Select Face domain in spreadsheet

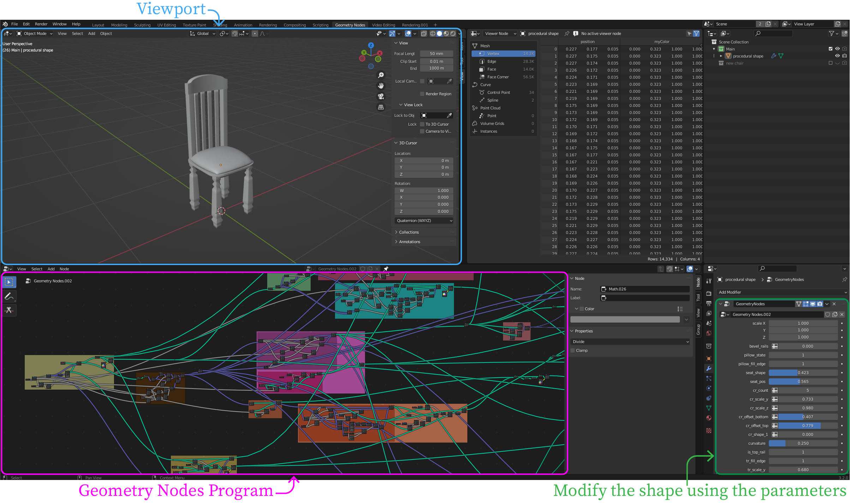(492, 69)
